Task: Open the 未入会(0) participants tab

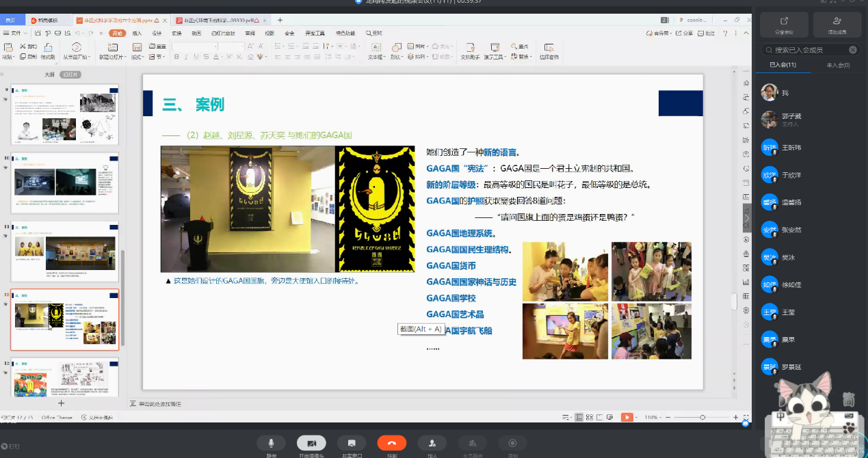Action: pyautogui.click(x=838, y=65)
